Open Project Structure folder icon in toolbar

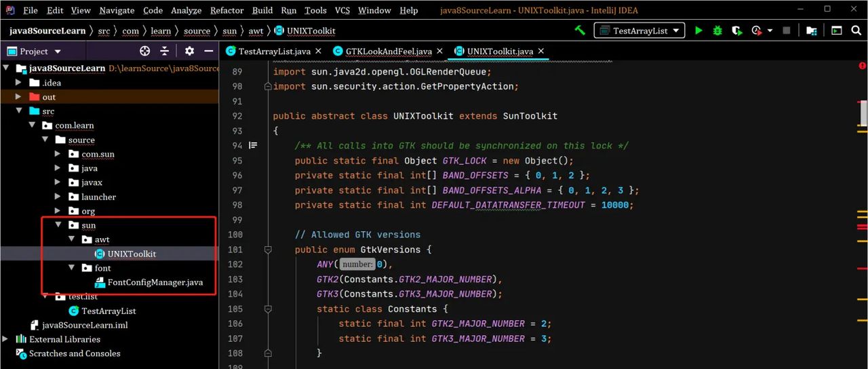pyautogui.click(x=812, y=31)
